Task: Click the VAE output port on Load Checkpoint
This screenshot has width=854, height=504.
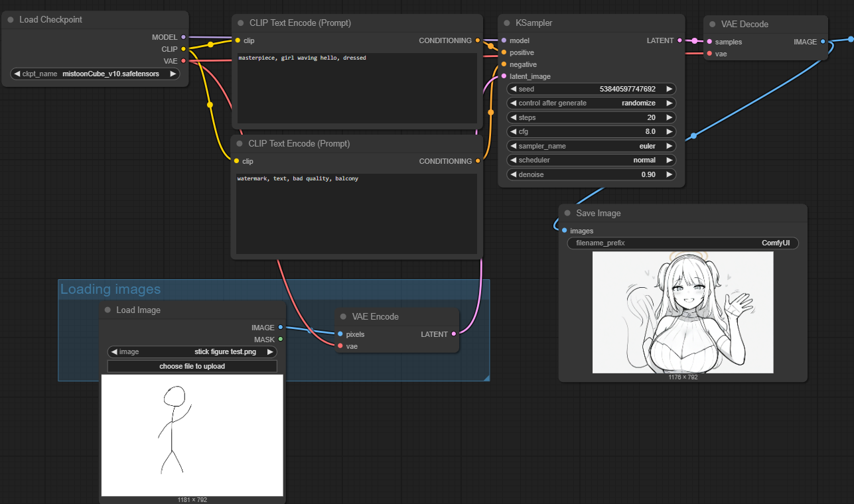Action: point(184,61)
